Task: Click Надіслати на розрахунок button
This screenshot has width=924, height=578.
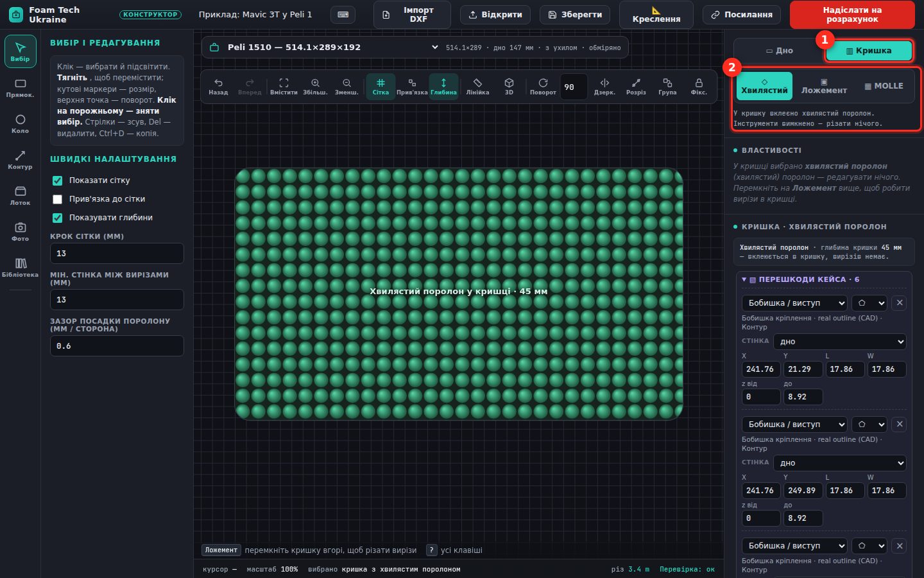Action: pos(852,15)
